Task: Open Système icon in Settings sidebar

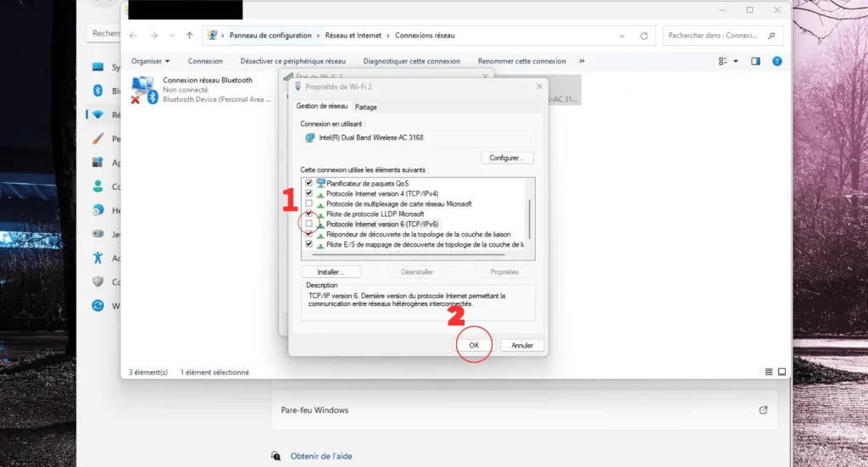Action: tap(98, 67)
